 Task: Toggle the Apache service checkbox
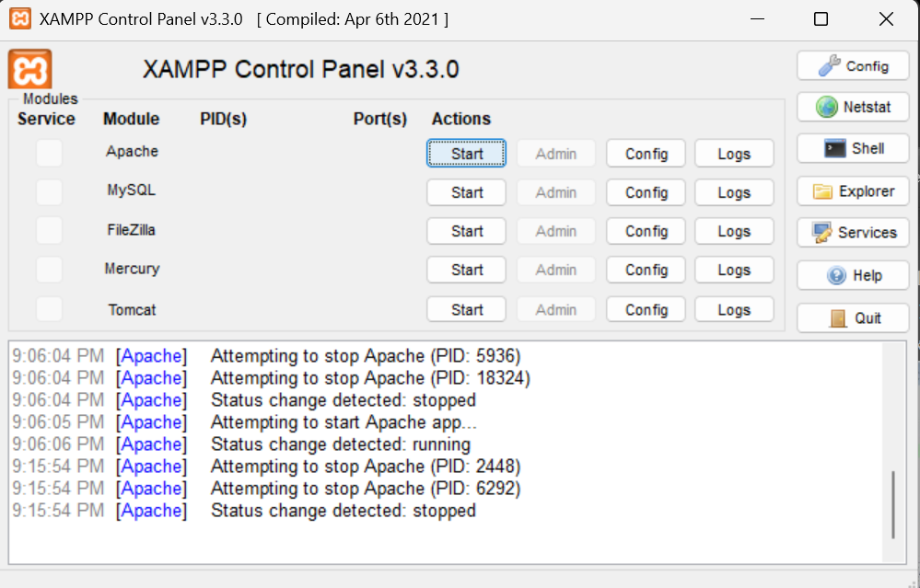(50, 153)
